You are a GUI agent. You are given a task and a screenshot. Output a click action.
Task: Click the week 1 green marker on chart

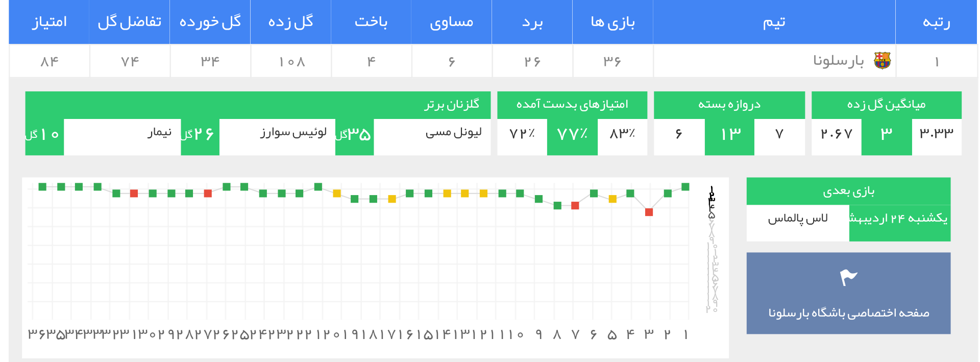(x=685, y=187)
